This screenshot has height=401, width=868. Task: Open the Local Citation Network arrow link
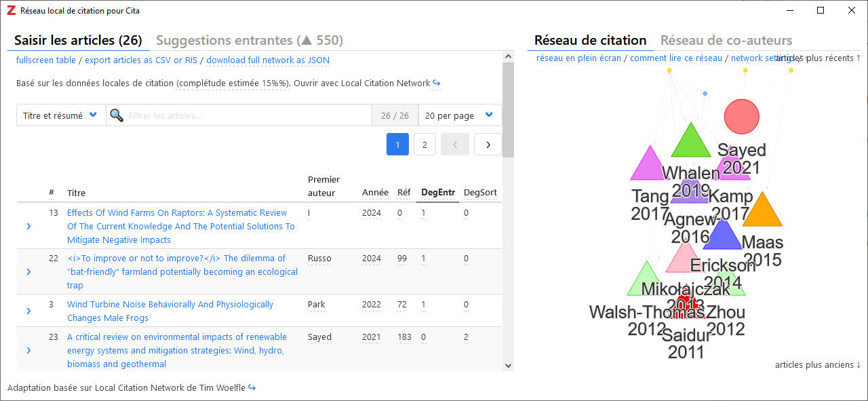437,83
